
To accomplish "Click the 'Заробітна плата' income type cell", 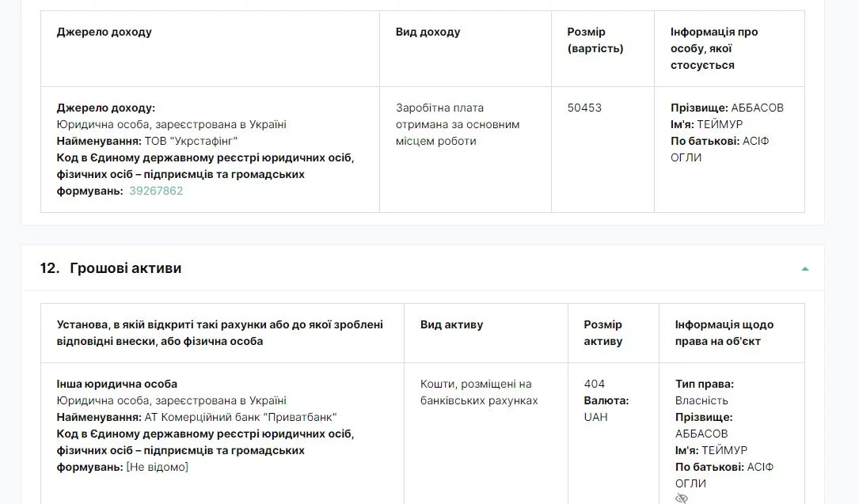I will 458,124.
